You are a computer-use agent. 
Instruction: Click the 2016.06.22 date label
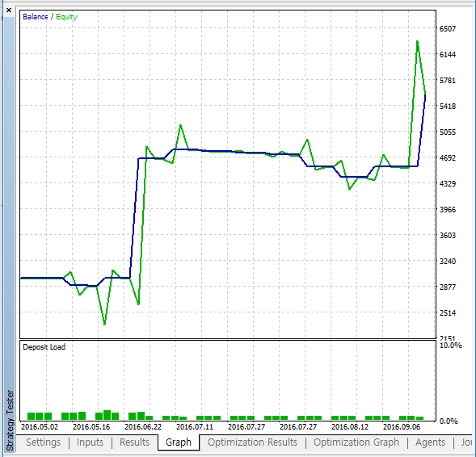143,426
